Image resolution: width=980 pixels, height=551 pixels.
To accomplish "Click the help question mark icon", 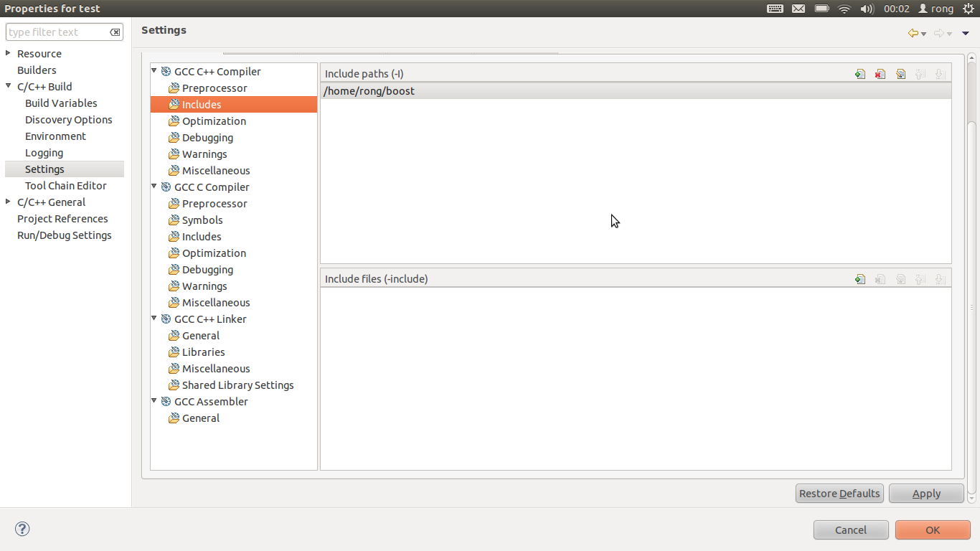I will coord(22,529).
